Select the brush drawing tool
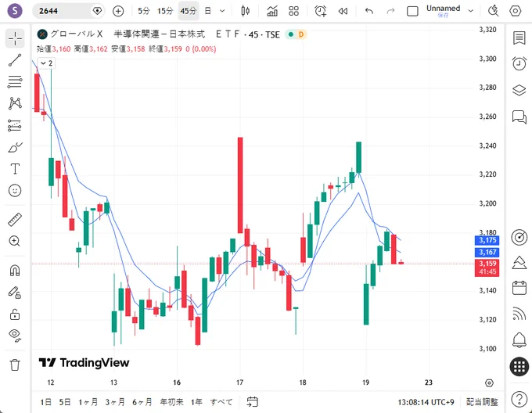The width and height of the screenshot is (532, 413). coord(15,148)
